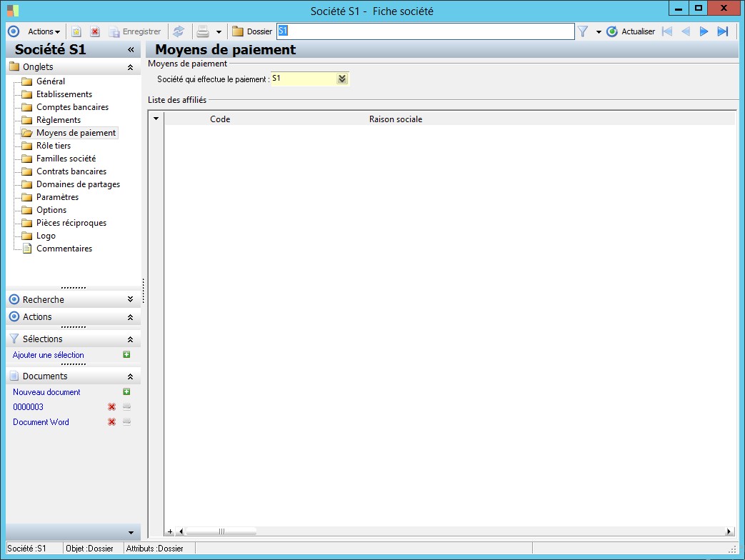Open the Société qui effectue le paiement dropdown

pos(342,79)
